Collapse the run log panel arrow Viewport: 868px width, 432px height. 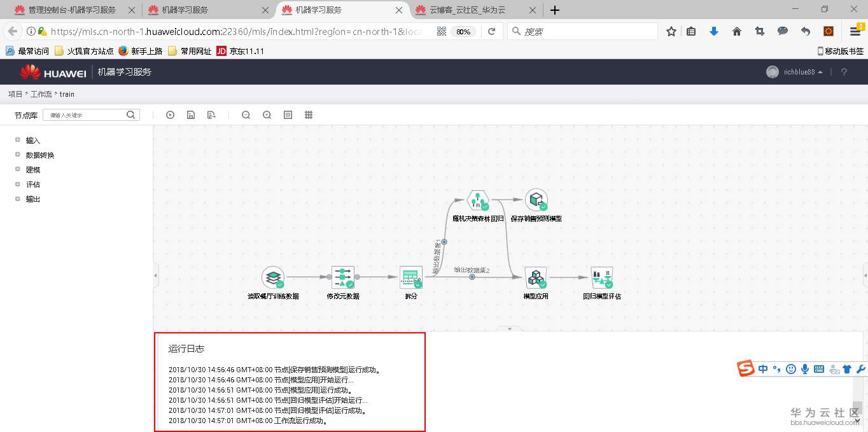point(510,329)
